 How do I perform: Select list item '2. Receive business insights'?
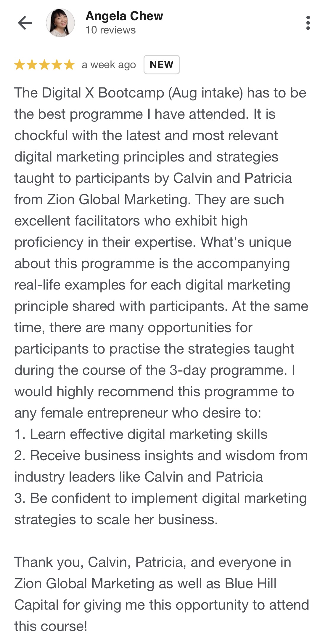pos(161,466)
